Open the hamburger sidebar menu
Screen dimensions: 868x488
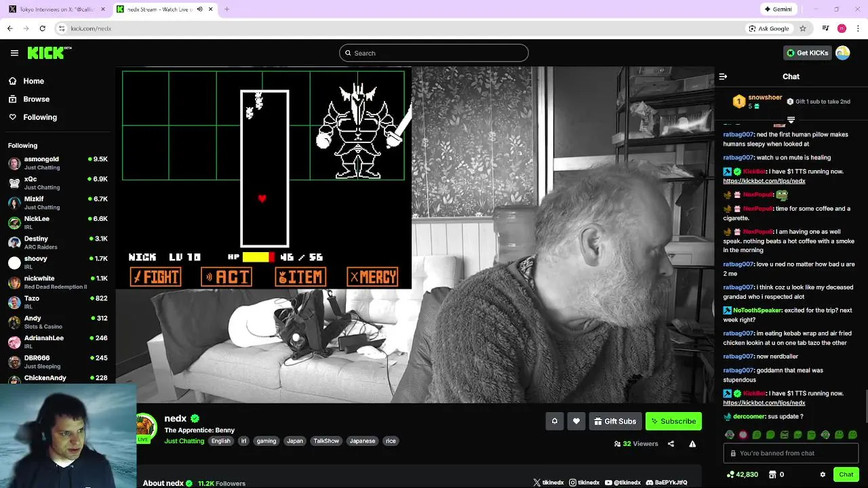[14, 53]
